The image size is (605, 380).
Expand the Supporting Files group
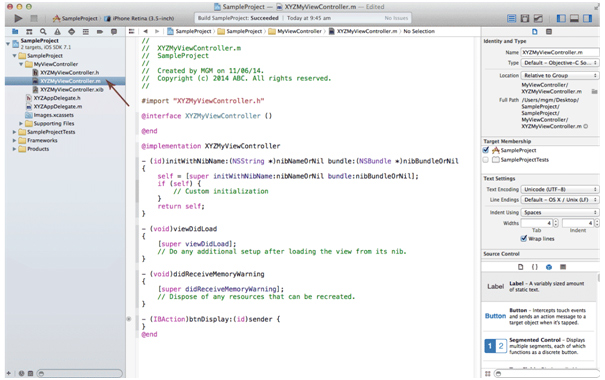[x=21, y=123]
